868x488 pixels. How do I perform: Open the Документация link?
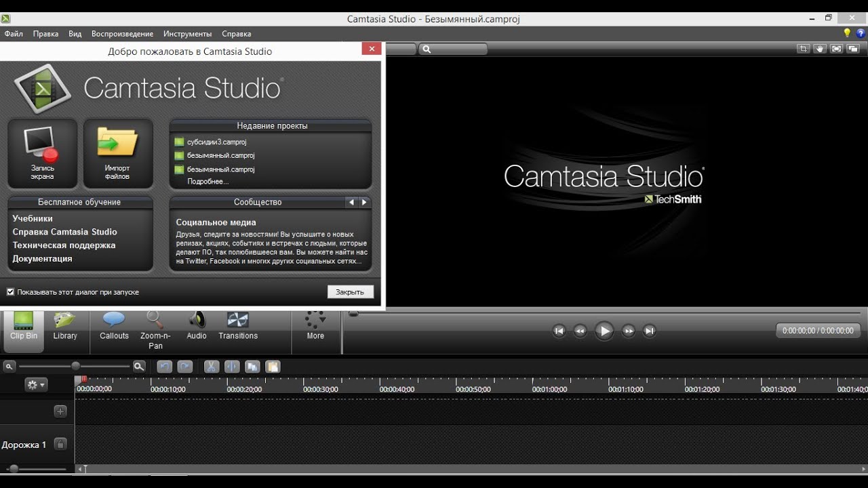[42, 259]
